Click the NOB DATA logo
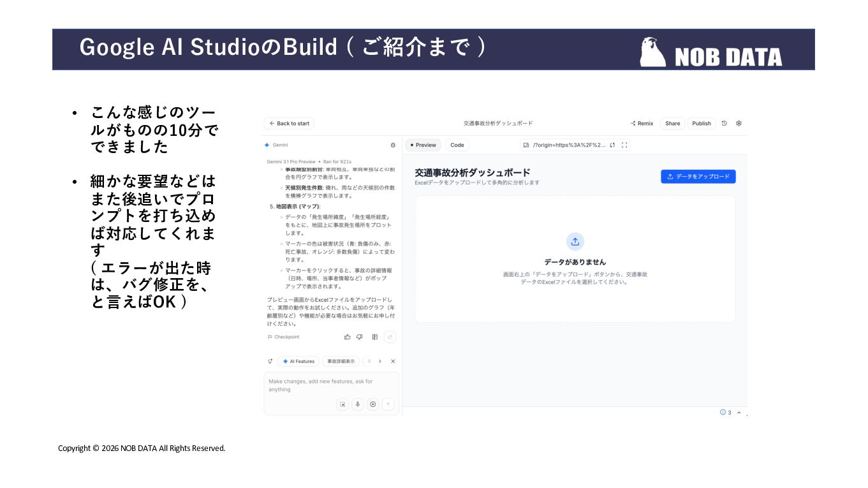 (711, 52)
